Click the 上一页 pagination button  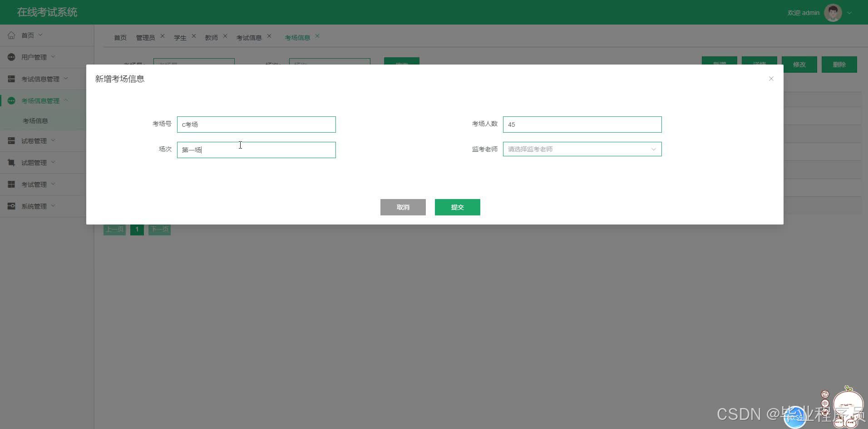coord(114,229)
